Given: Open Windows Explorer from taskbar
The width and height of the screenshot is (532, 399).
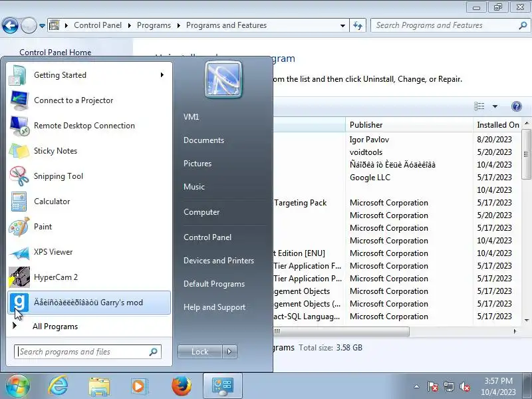Looking at the screenshot, I should pyautogui.click(x=99, y=386).
